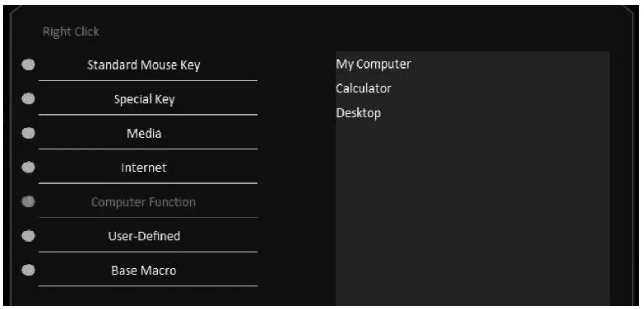Click the Computer Function category label
This screenshot has height=309, width=644.
tap(144, 202)
